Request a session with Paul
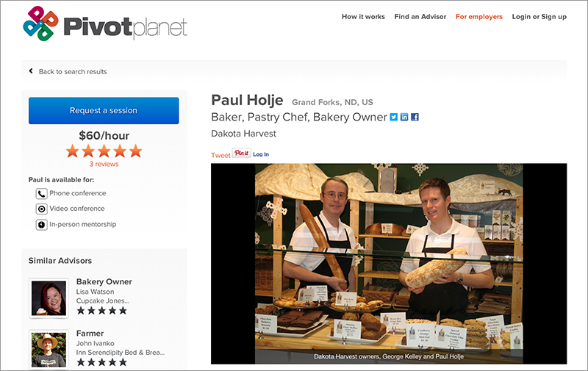The height and width of the screenshot is (371, 588). (104, 110)
